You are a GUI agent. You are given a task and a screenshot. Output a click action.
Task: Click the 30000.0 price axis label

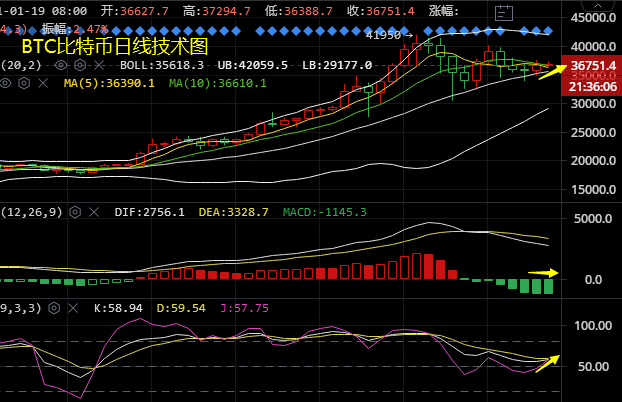tap(593, 104)
